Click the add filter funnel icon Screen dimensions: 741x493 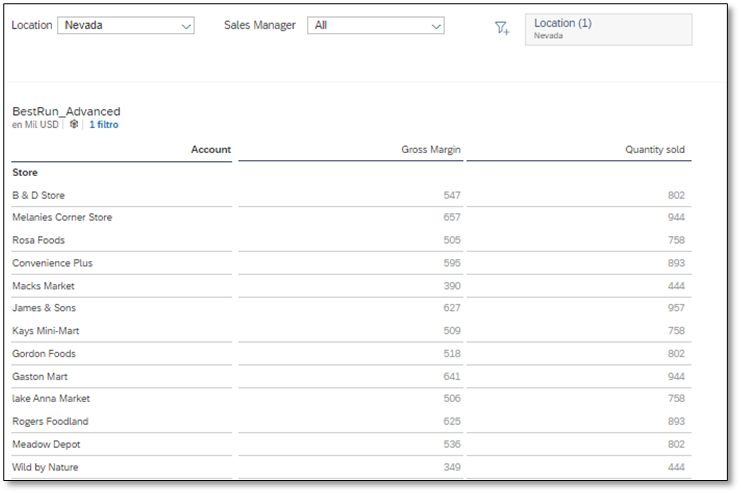[502, 28]
